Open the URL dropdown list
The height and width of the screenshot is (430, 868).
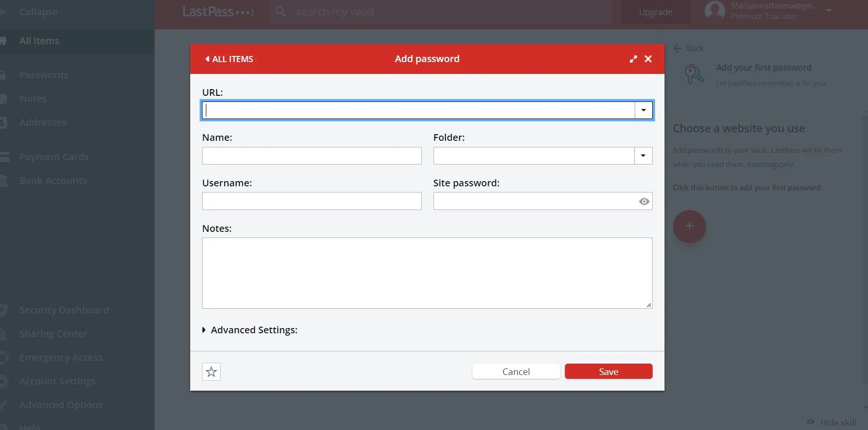(643, 110)
